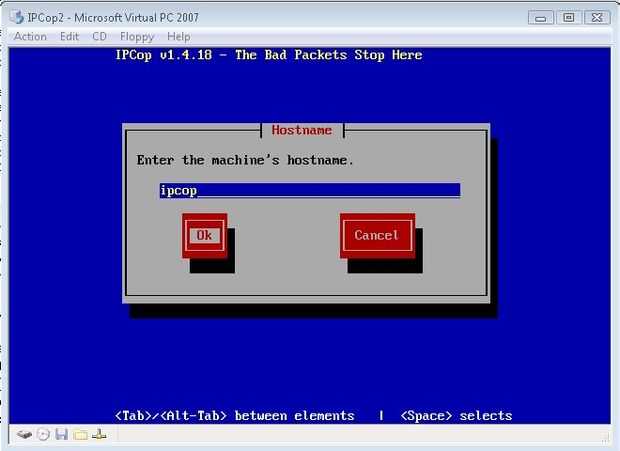This screenshot has width=620, height=451.
Task: Open the Edit menu
Action: 70,36
